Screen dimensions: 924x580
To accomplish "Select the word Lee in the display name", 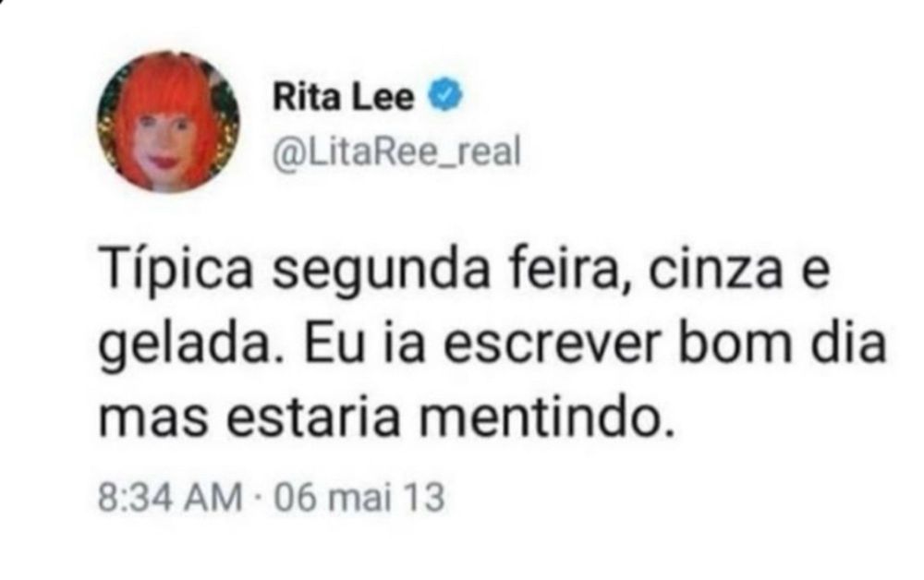I will click(x=383, y=97).
